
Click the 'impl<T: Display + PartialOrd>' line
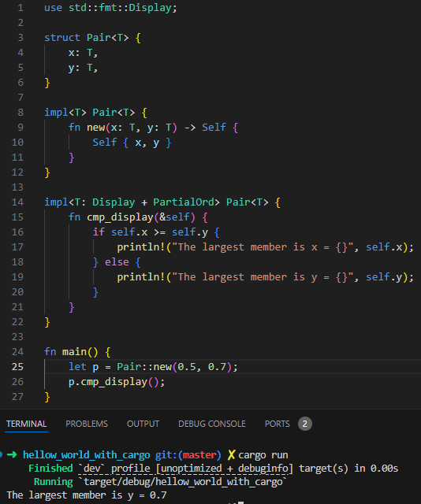pyautogui.click(x=162, y=202)
